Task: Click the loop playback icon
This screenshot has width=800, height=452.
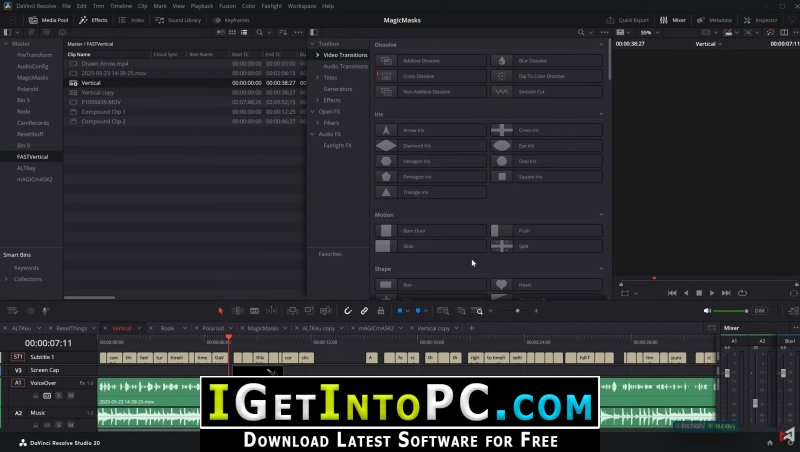Action: point(741,293)
